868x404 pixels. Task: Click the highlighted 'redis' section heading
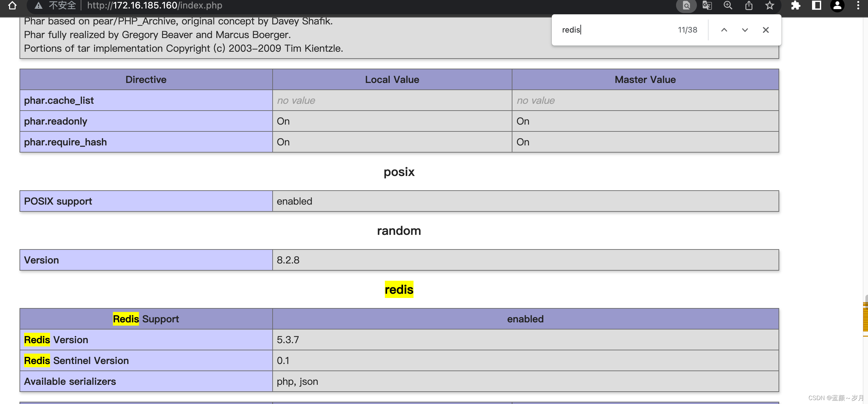pyautogui.click(x=399, y=290)
